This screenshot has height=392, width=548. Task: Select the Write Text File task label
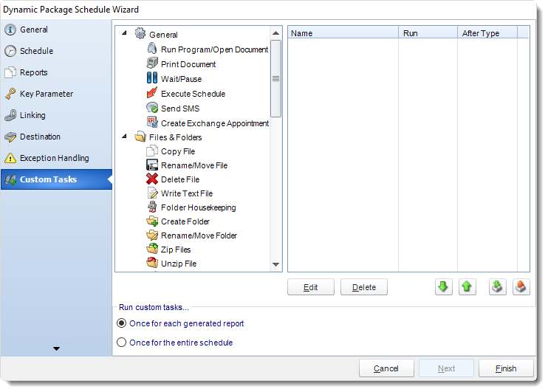click(x=187, y=193)
